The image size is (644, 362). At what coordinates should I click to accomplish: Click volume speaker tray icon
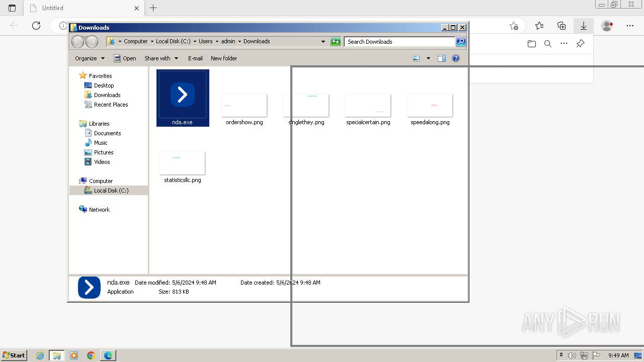tap(573, 355)
